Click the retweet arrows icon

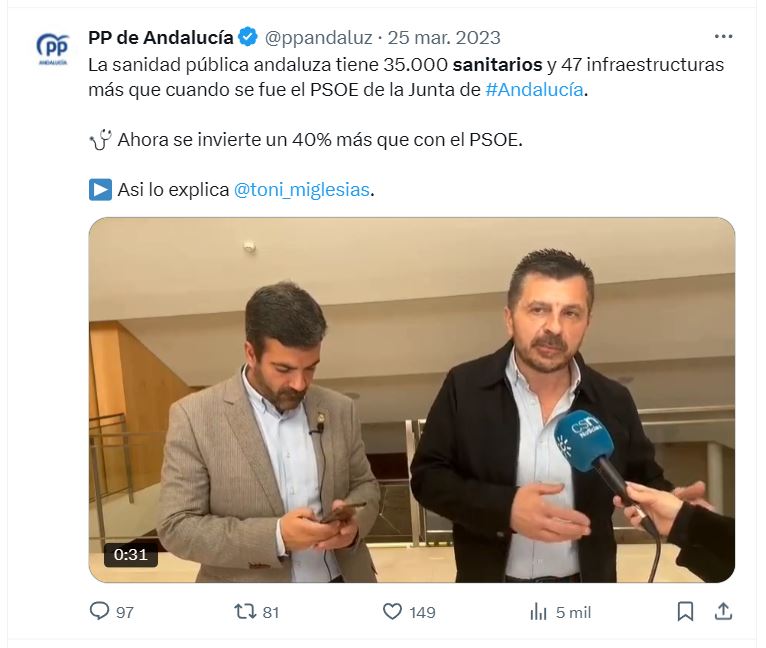245,611
